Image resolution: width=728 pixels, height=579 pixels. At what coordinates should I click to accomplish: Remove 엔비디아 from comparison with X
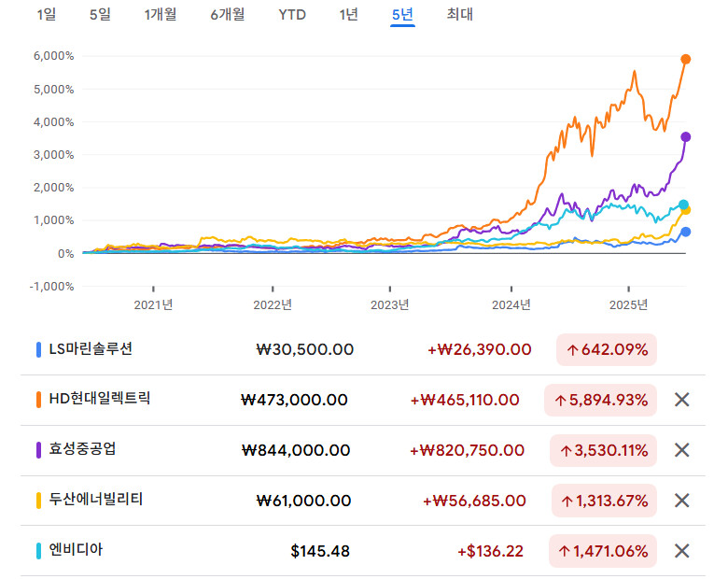coord(681,551)
